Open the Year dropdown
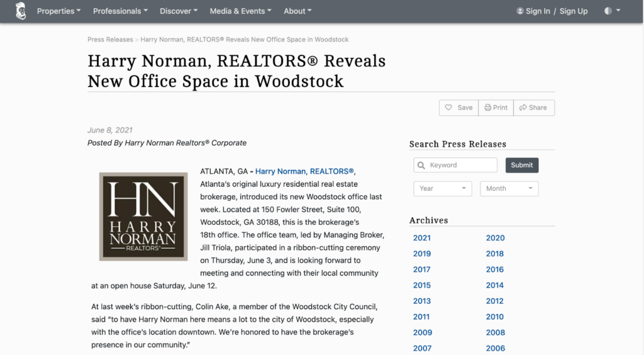The height and width of the screenshot is (355, 644). pyautogui.click(x=443, y=189)
